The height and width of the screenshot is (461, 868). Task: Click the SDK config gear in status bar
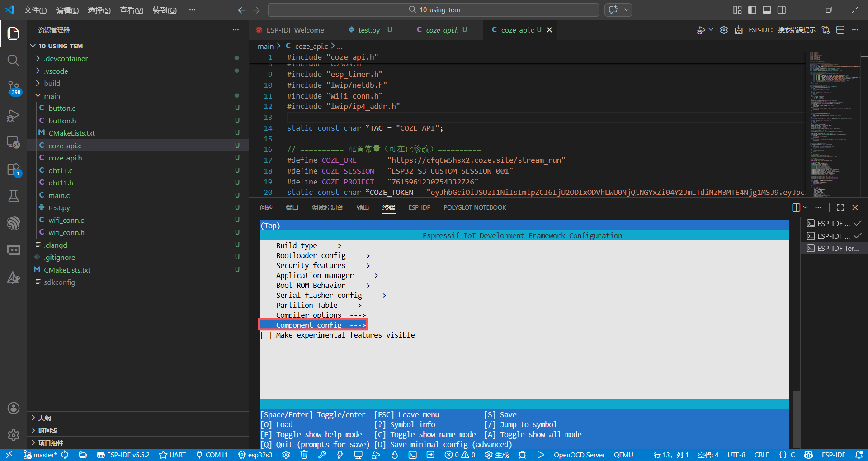click(x=286, y=455)
